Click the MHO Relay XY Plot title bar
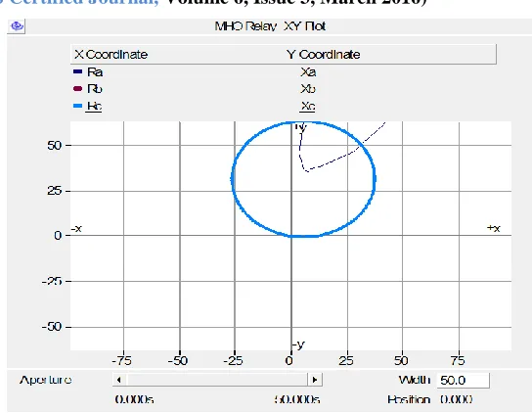Image resolution: width=532 pixels, height=413 pixels. pyautogui.click(x=270, y=26)
